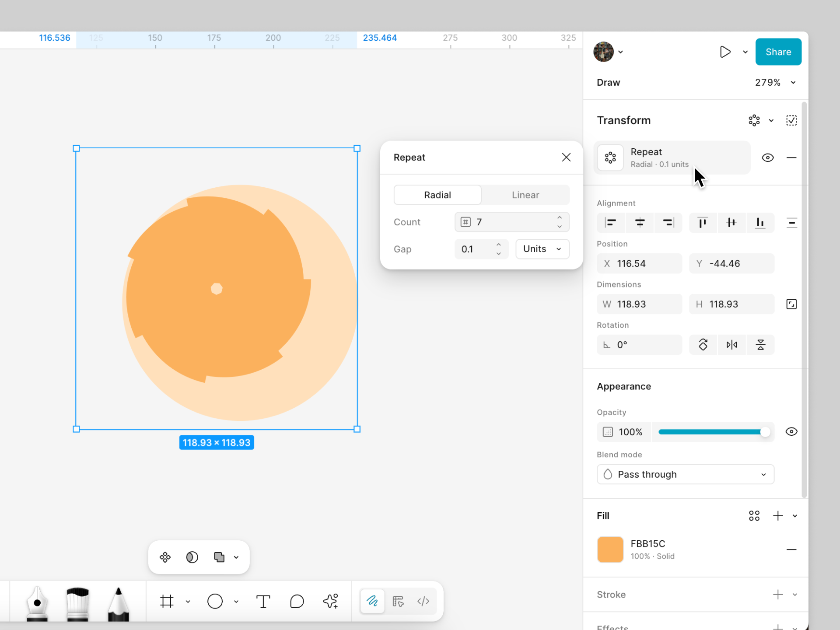Viewport: 840px width, 630px height.
Task: Click the mask icon in floating toolbar
Action: [192, 557]
